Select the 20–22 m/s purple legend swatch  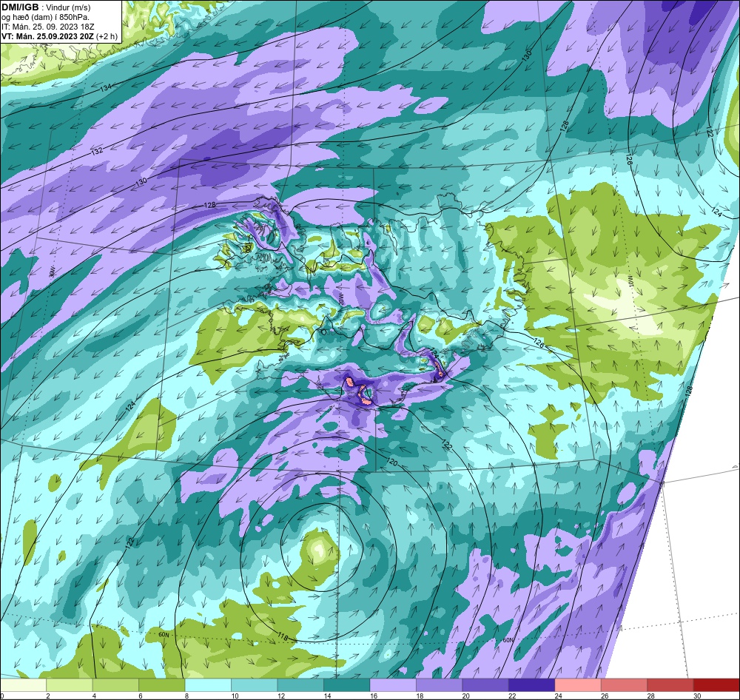click(x=485, y=685)
